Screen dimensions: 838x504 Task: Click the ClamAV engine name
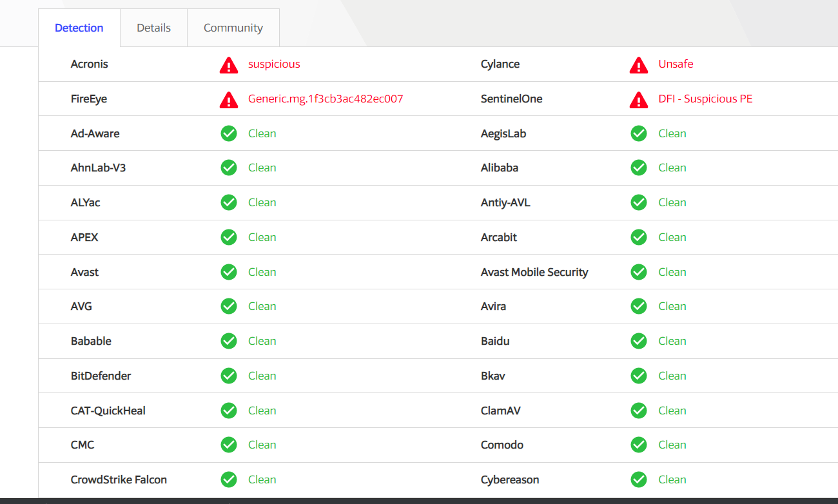click(x=501, y=411)
